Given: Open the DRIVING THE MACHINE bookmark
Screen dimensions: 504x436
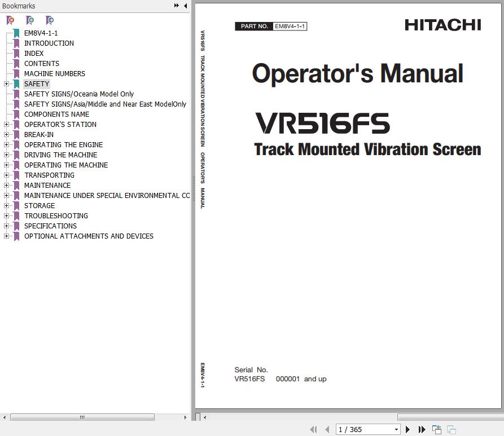Looking at the screenshot, I should (60, 155).
